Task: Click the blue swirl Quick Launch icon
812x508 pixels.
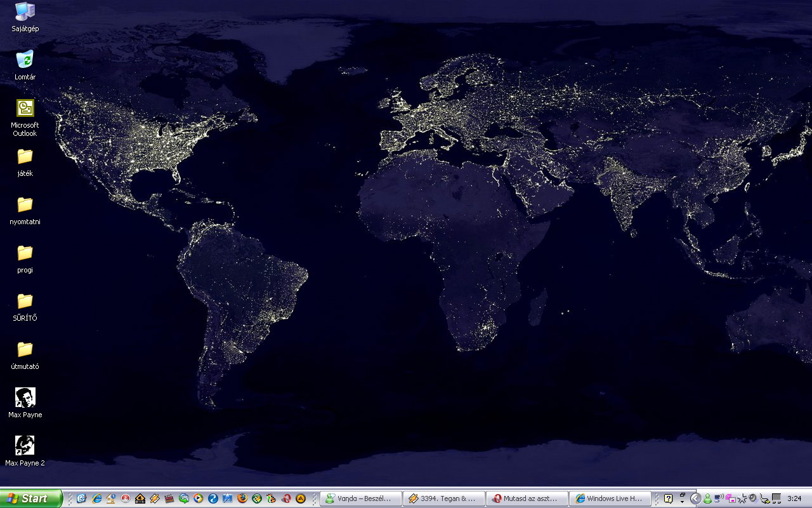Action: 213,498
